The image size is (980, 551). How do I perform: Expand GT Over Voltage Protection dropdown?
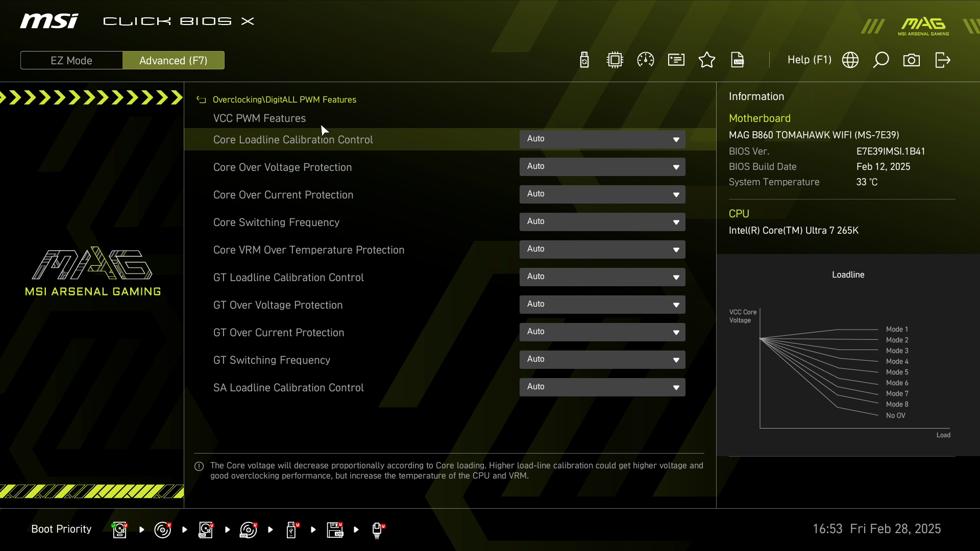coord(602,305)
